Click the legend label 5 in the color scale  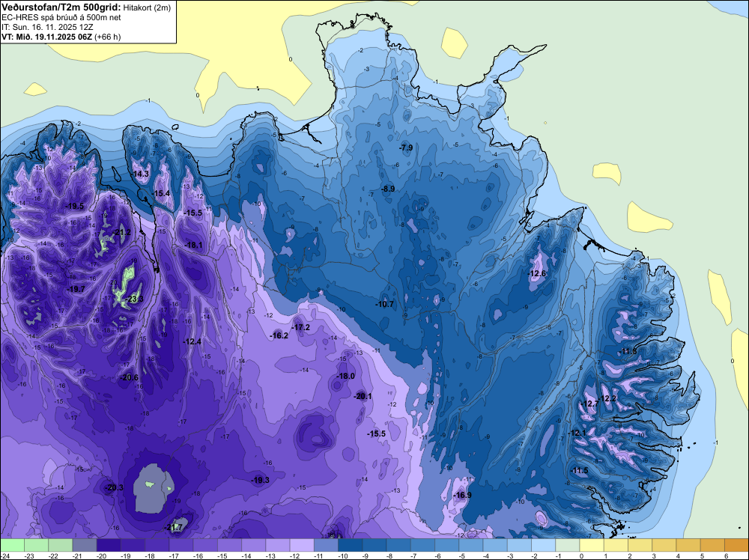tap(703, 556)
